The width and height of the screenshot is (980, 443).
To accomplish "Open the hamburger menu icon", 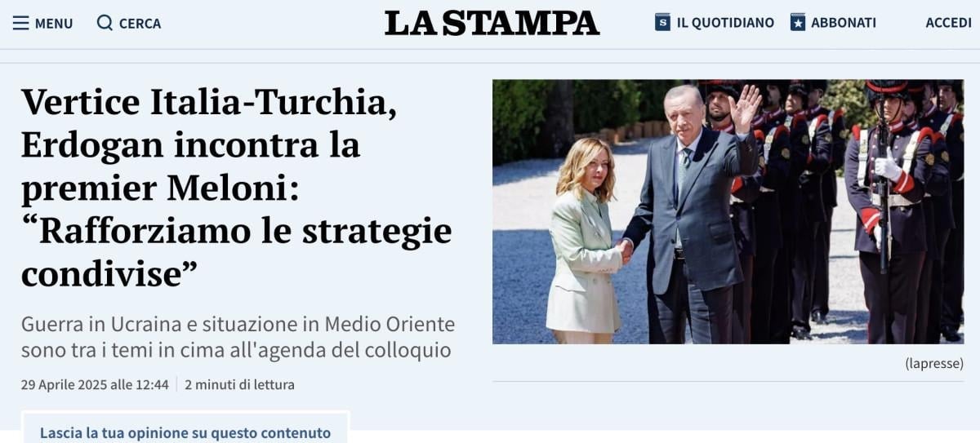I will pos(20,23).
